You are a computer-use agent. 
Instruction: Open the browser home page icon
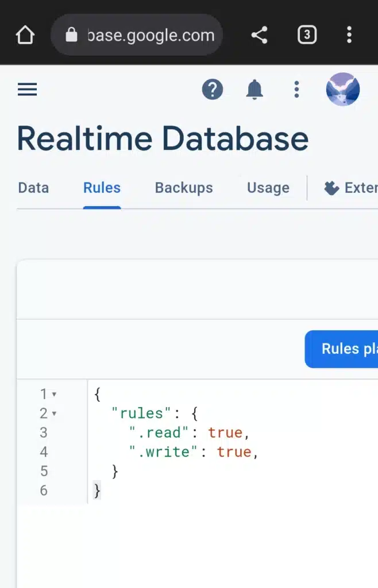click(25, 35)
